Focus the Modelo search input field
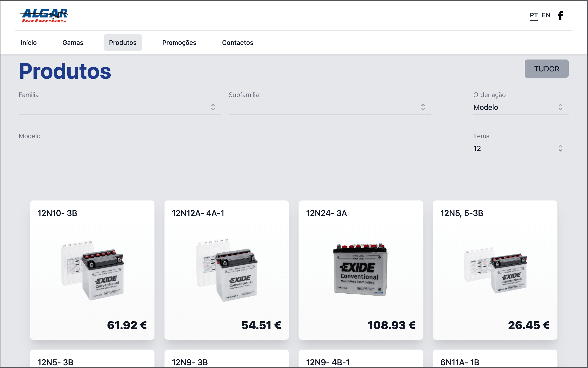 click(225, 149)
